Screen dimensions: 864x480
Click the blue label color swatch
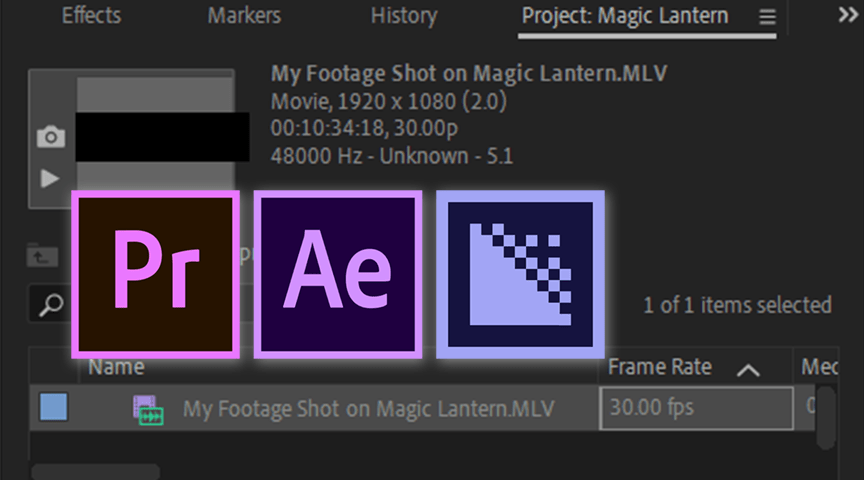pyautogui.click(x=53, y=408)
